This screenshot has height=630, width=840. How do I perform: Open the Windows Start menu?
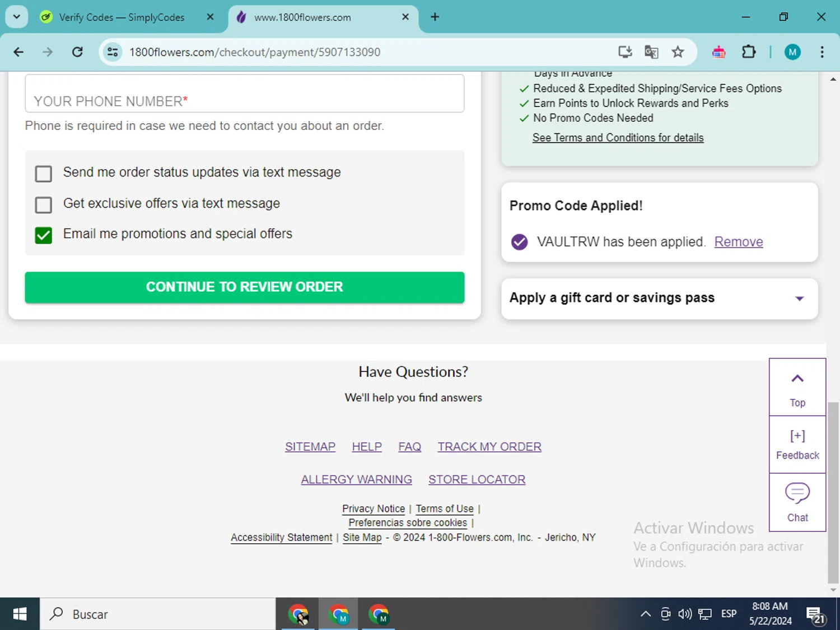coord(20,614)
